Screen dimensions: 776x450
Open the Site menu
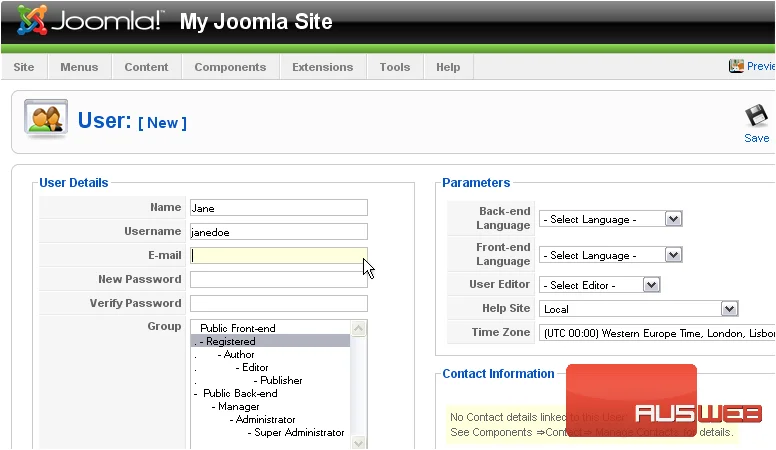click(24, 67)
